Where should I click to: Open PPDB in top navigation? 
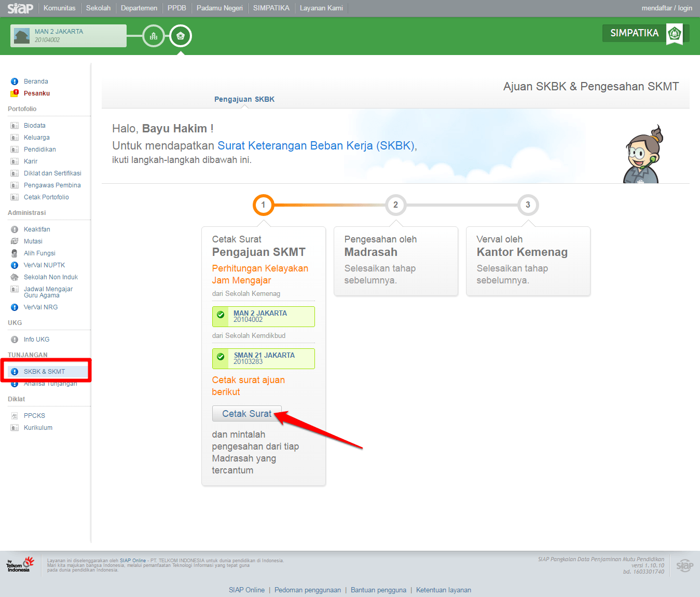[177, 8]
